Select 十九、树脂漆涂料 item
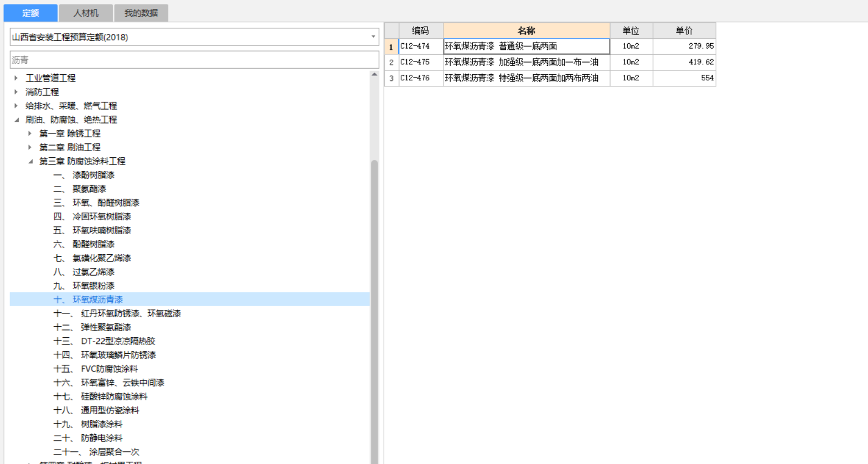This screenshot has width=868, height=464. (x=88, y=424)
